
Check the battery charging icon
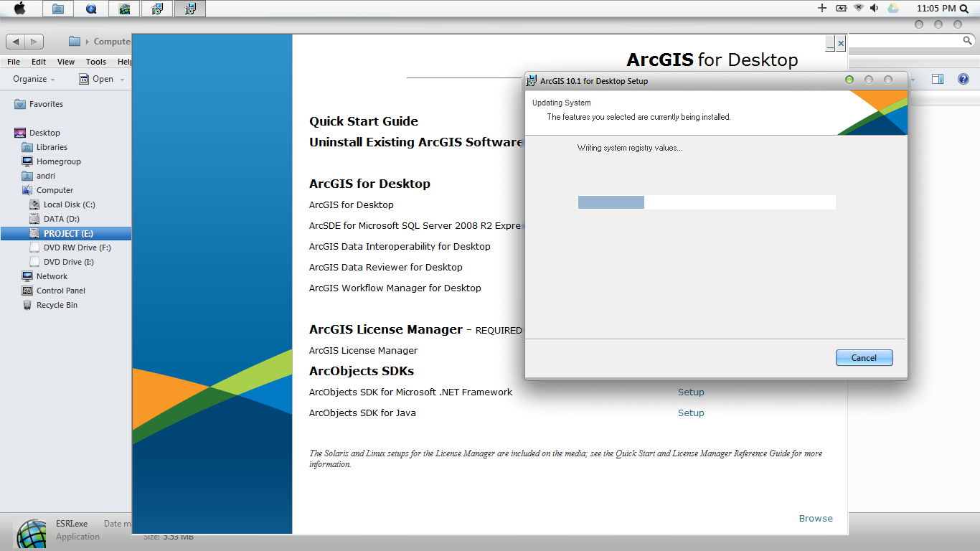click(841, 8)
